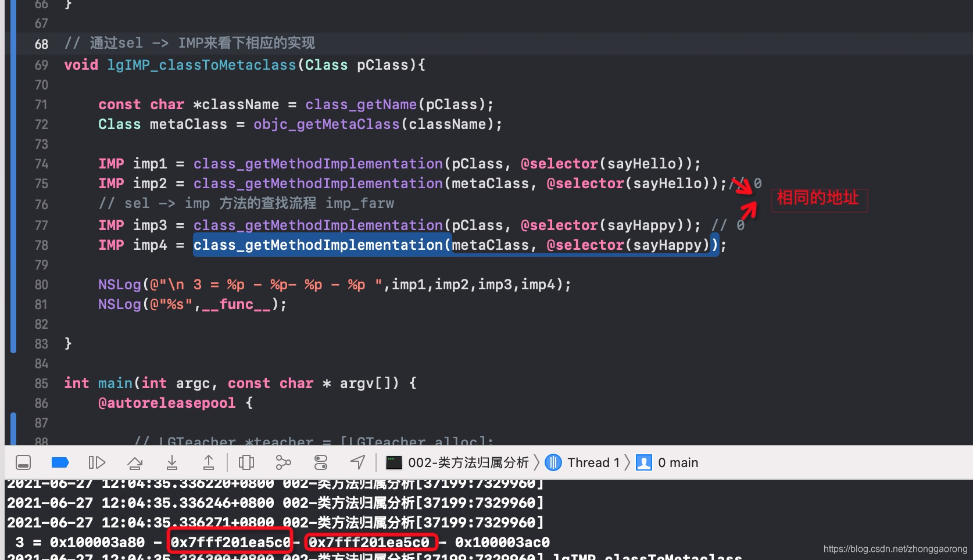The width and height of the screenshot is (973, 560).
Task: Click the objc_getMetaClass call on line 72
Action: tap(327, 124)
